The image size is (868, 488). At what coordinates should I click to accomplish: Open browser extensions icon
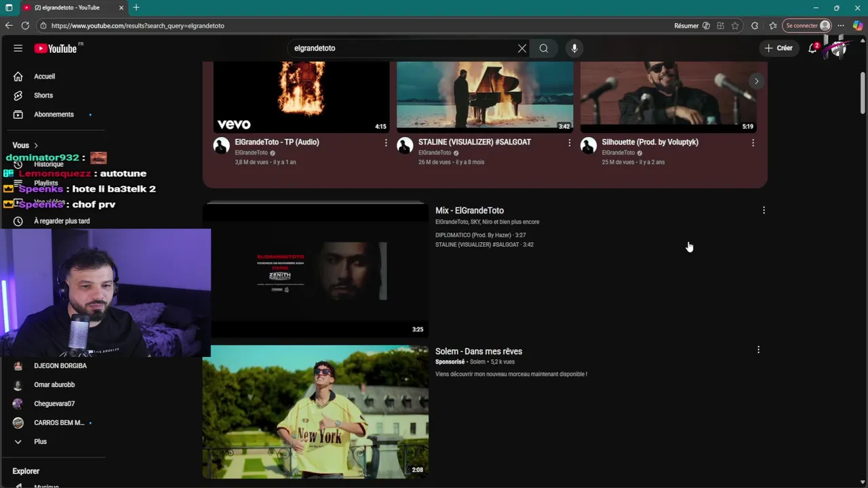(755, 26)
